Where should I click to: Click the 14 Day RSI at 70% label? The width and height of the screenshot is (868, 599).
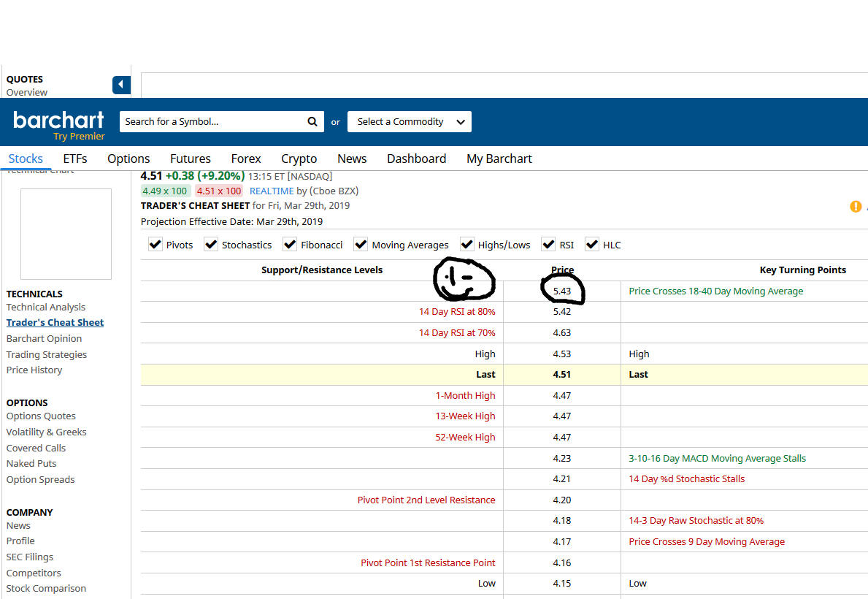(457, 332)
